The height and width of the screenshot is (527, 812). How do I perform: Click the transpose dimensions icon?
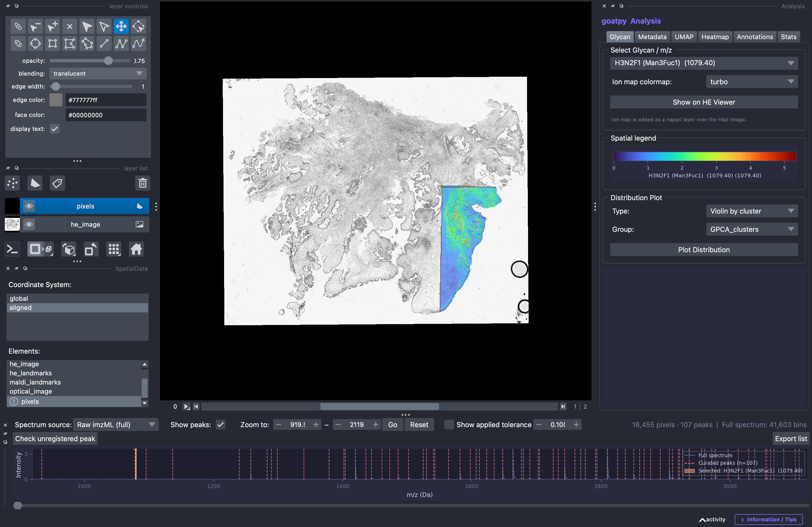click(x=91, y=249)
